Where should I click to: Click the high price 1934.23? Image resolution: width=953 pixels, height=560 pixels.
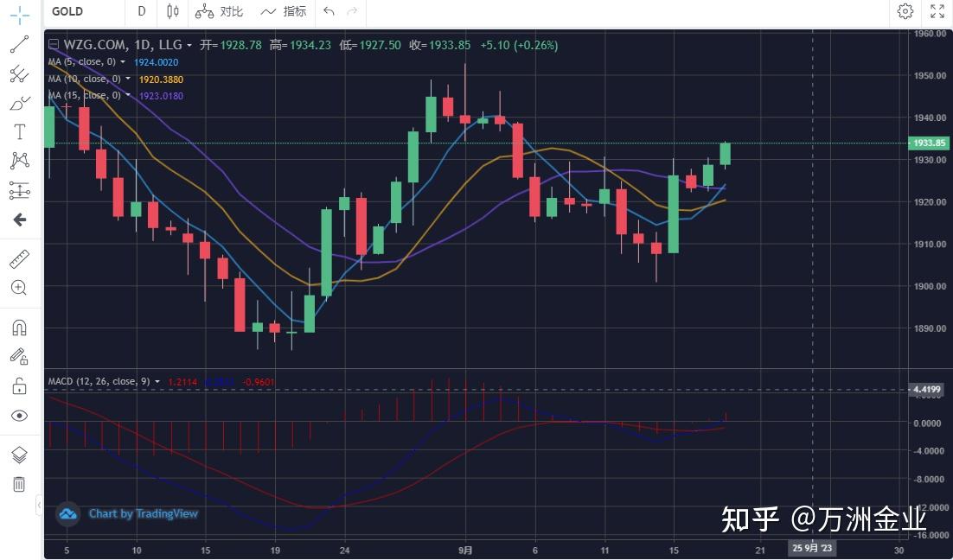point(310,45)
